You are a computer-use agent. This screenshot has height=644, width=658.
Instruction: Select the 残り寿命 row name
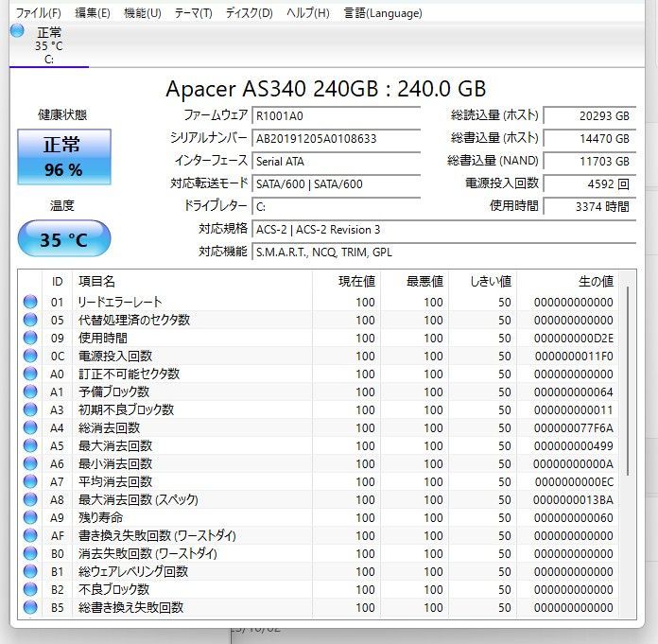[x=101, y=517]
